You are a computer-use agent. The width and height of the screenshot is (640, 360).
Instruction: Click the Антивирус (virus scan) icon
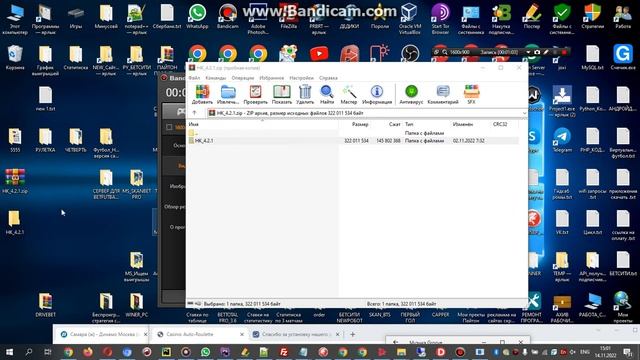coord(411,95)
